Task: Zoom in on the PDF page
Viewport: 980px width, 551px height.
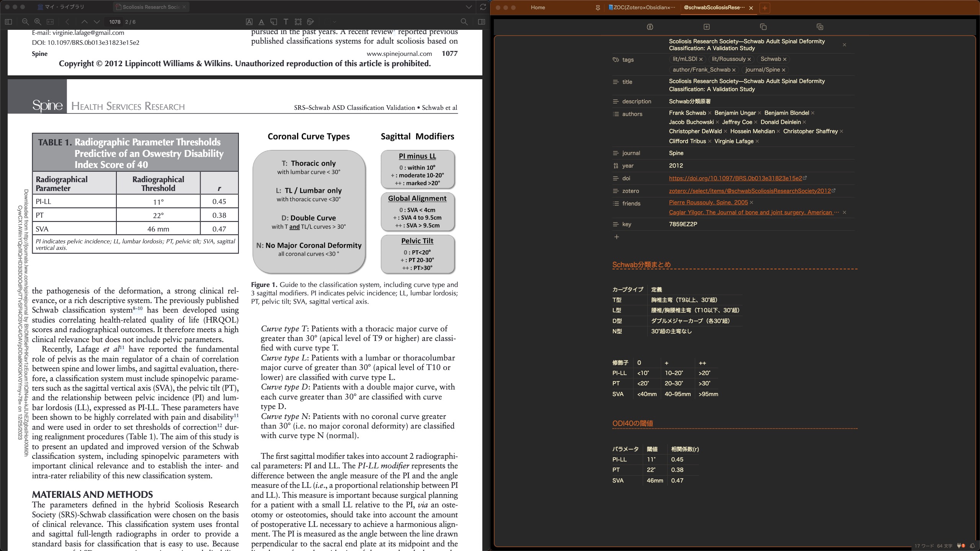Action: tap(37, 22)
